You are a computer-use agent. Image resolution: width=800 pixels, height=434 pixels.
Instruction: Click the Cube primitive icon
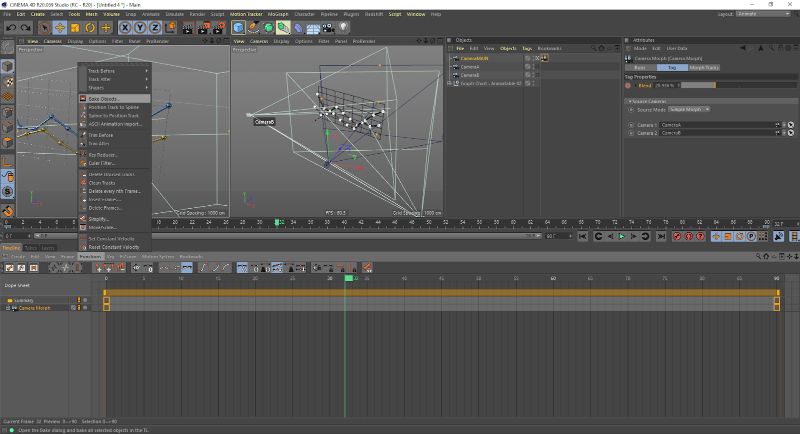pyautogui.click(x=239, y=28)
